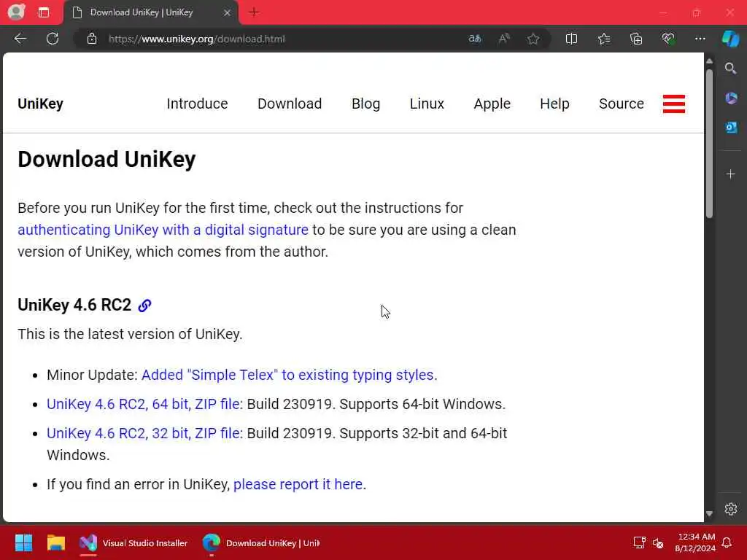Click the Download UniKey heading
Screen dimensions: 747x560
107,159
